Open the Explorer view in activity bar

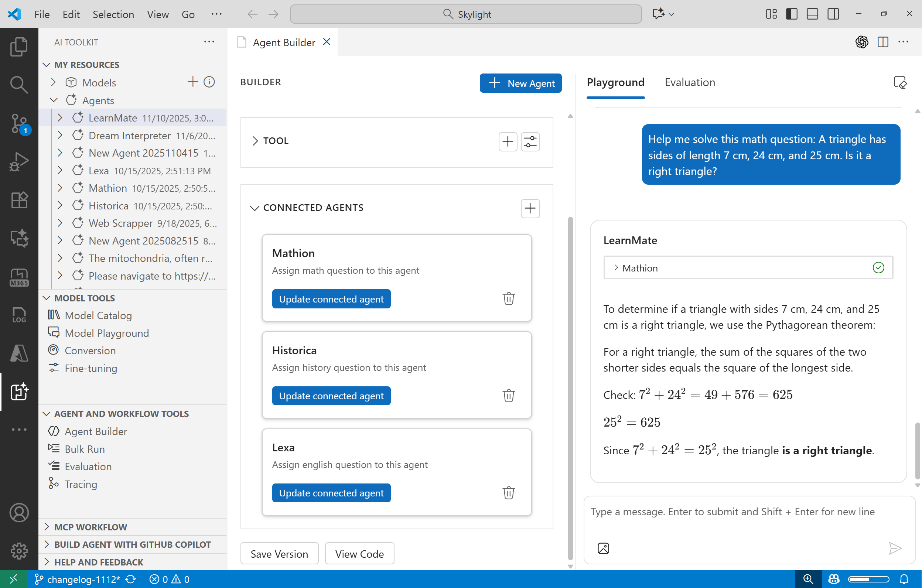point(19,47)
